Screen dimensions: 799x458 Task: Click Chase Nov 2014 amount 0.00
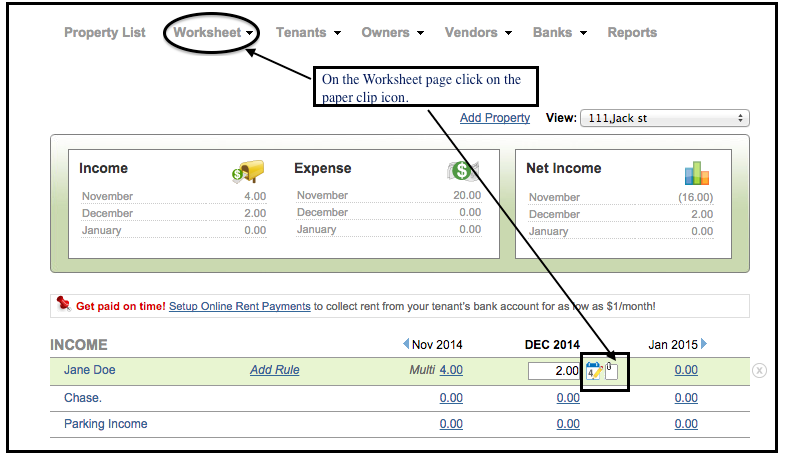point(451,398)
